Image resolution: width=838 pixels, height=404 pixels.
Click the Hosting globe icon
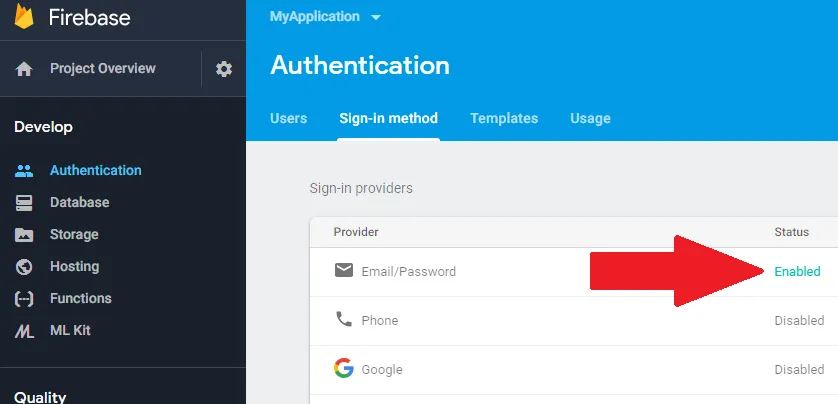[x=24, y=267]
